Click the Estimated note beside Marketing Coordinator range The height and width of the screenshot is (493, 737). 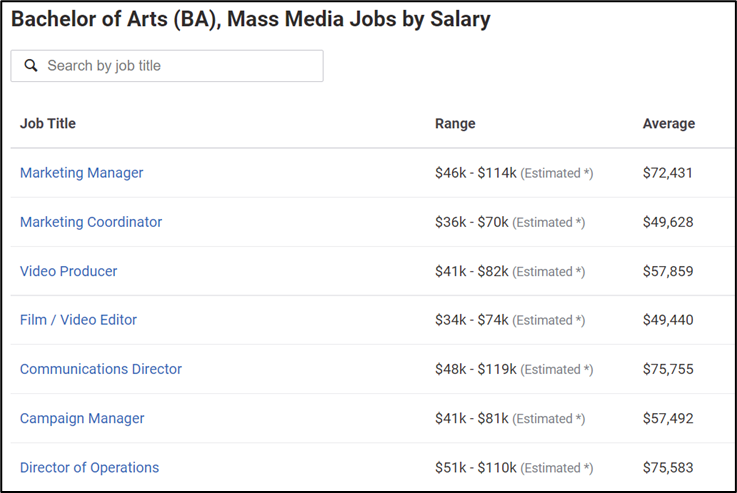coord(549,222)
